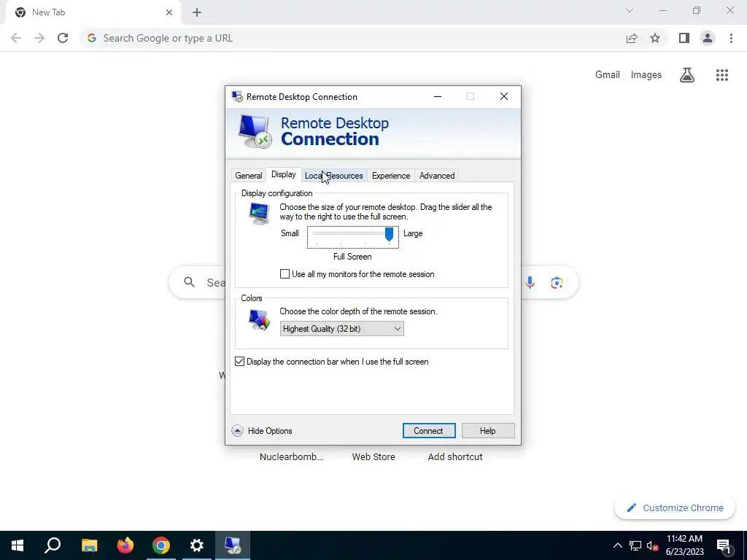The width and height of the screenshot is (747, 560).
Task: Click the network tray icon
Action: (635, 545)
